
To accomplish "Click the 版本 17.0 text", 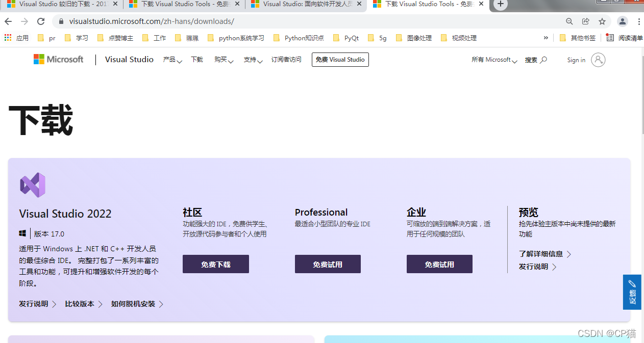I will (49, 234).
